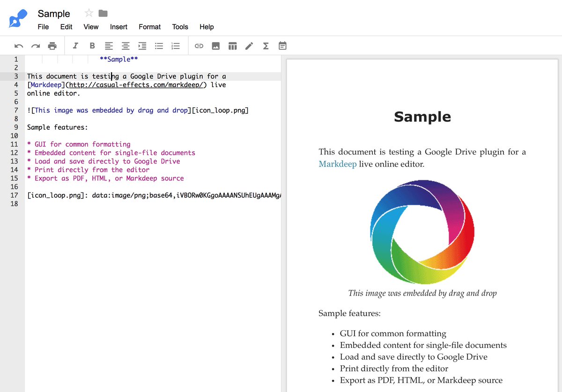Open the Tools menu
This screenshot has width=562, height=392.
click(180, 27)
